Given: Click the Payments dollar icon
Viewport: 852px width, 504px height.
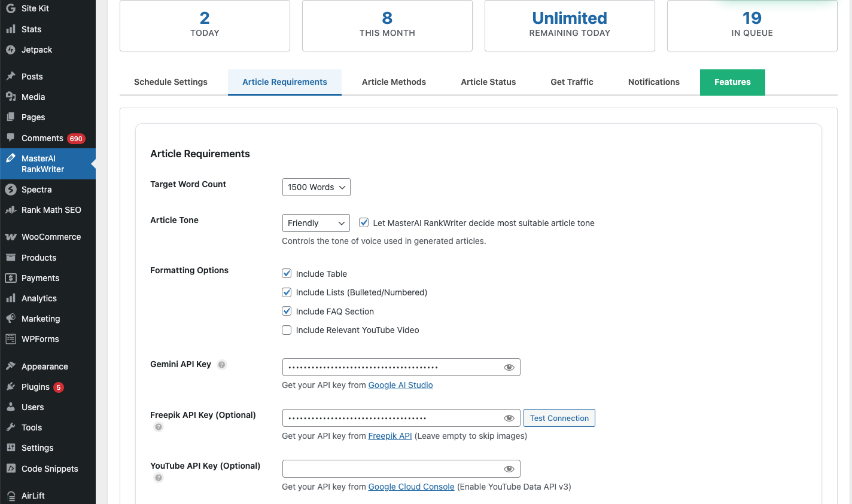Looking at the screenshot, I should pyautogui.click(x=11, y=278).
